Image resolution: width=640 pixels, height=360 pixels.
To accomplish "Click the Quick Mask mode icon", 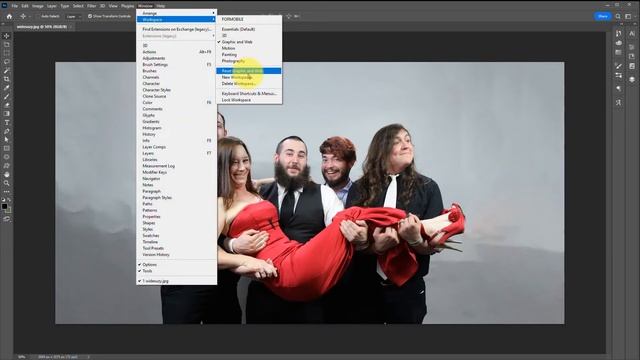I will (7, 219).
